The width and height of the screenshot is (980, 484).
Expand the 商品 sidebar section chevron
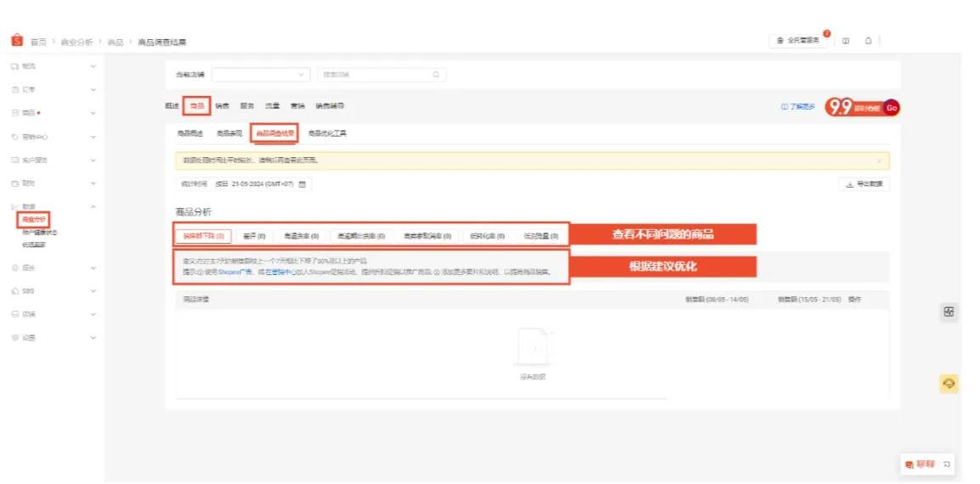(93, 113)
